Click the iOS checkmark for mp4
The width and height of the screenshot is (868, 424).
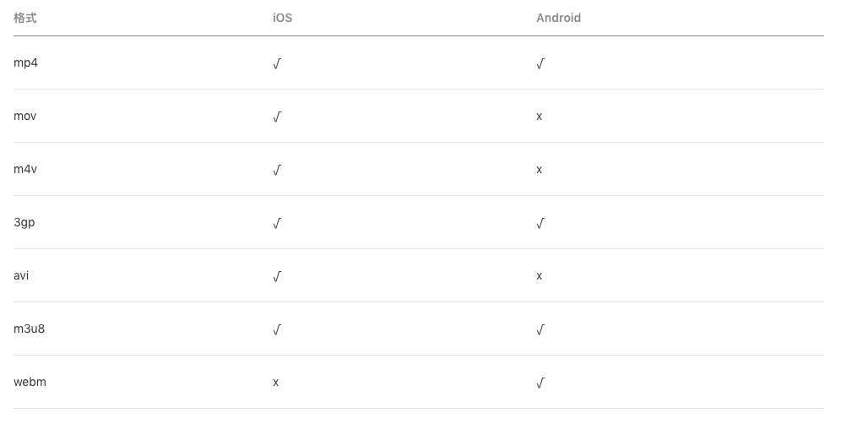[x=277, y=63]
